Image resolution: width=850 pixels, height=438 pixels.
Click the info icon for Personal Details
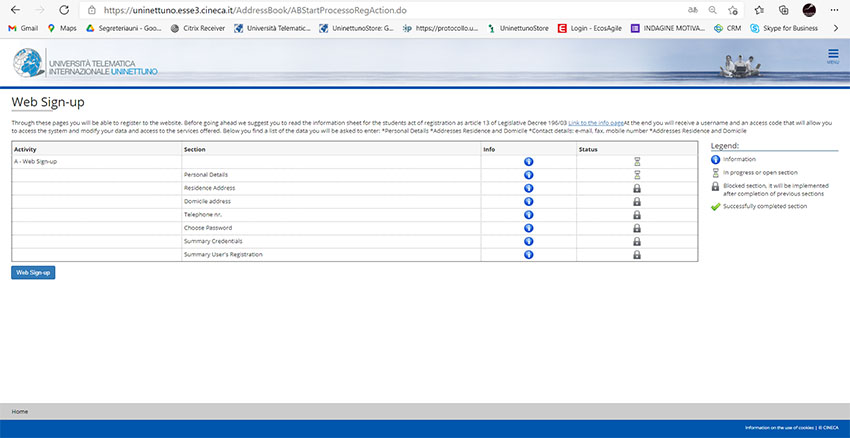[528, 175]
